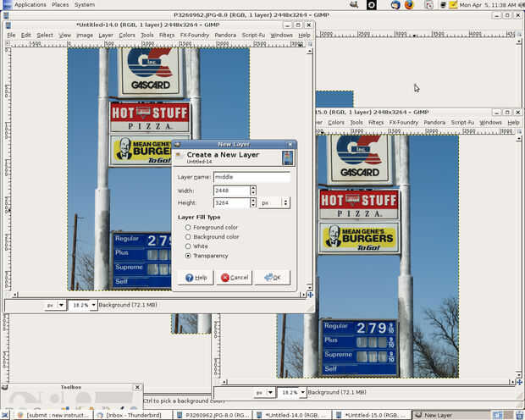Screen dimensions: 525x420
Task: Click the navigation cross icon in Untitled-15 window
Action: click(519, 382)
